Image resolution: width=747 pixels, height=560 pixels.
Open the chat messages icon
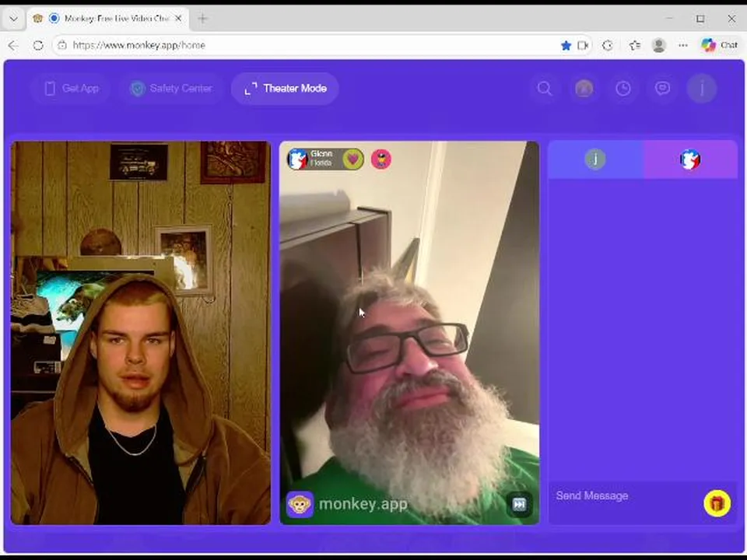click(662, 89)
